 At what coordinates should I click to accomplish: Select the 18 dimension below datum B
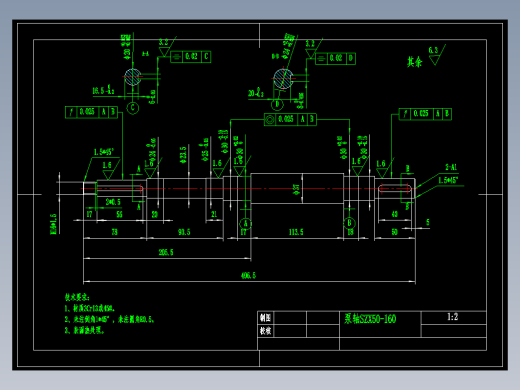(350, 232)
